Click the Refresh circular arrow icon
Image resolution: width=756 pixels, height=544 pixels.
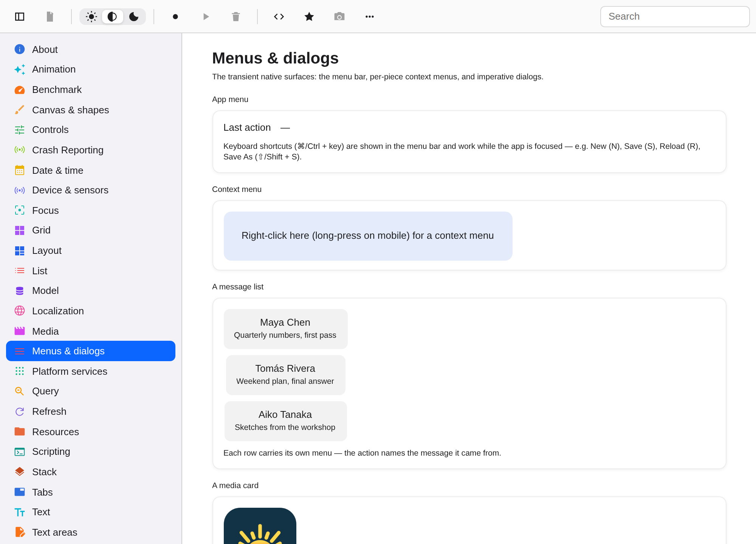(20, 412)
